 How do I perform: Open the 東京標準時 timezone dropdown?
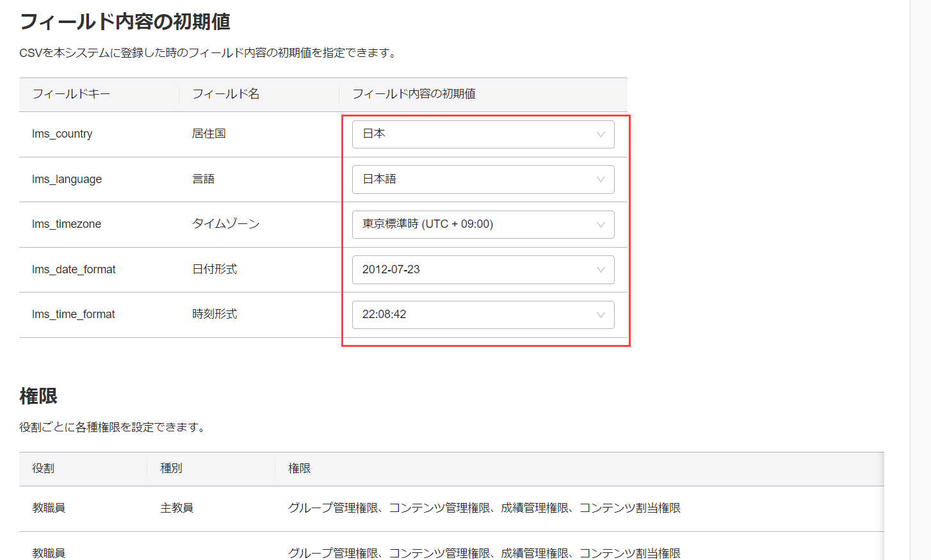pos(483,225)
